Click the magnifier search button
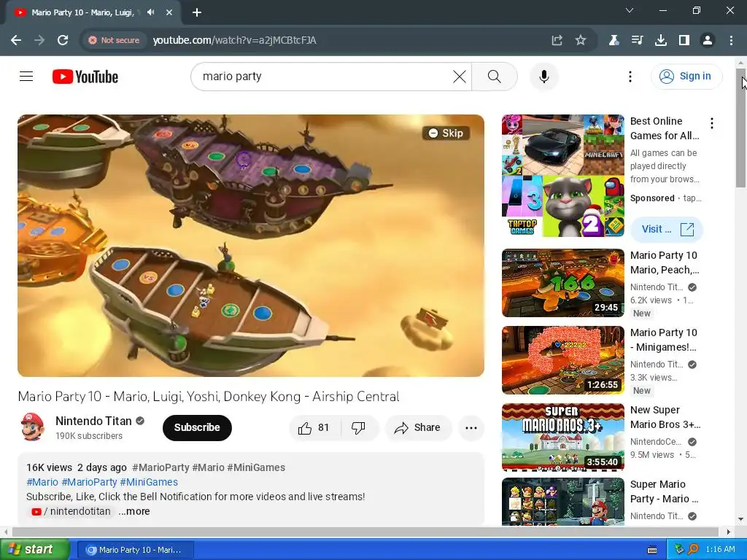 click(x=494, y=76)
